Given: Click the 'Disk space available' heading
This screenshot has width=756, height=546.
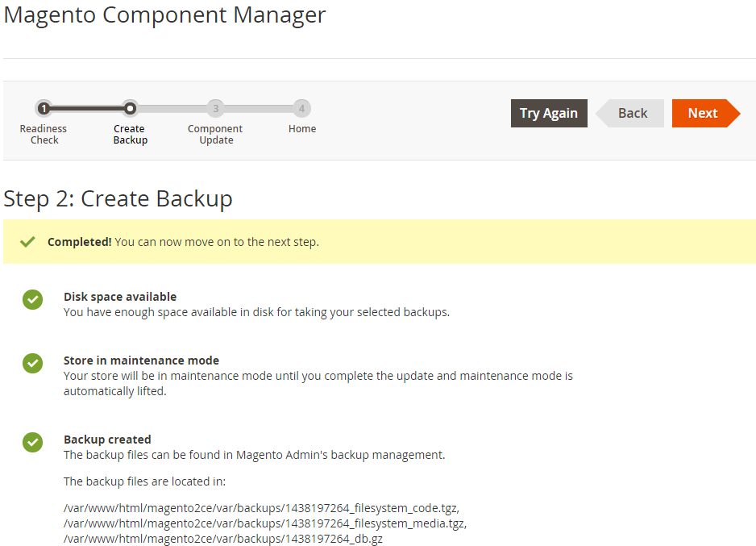Looking at the screenshot, I should pyautogui.click(x=120, y=297).
